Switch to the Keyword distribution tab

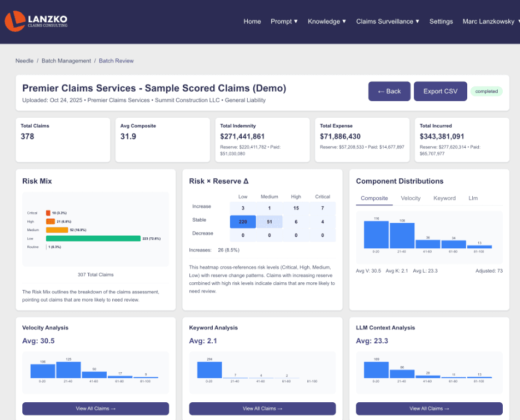click(x=444, y=198)
